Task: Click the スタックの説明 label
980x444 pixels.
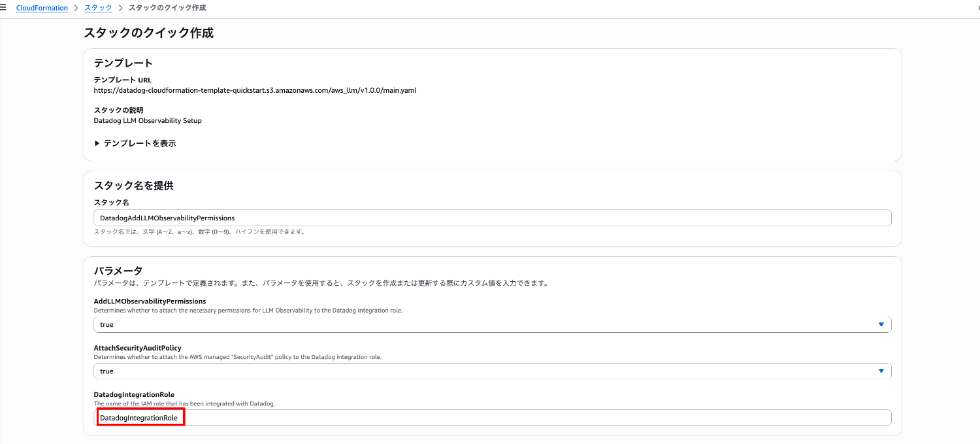Action: pyautogui.click(x=118, y=111)
